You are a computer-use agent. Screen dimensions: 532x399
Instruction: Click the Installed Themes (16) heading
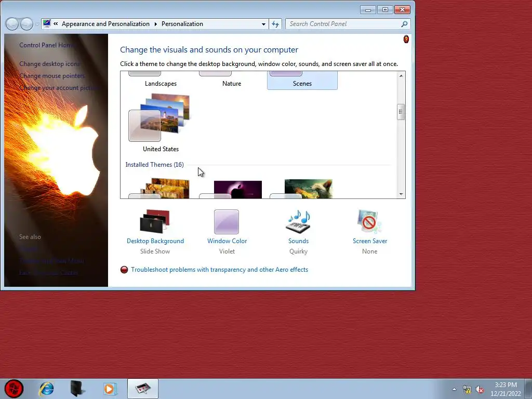154,165
